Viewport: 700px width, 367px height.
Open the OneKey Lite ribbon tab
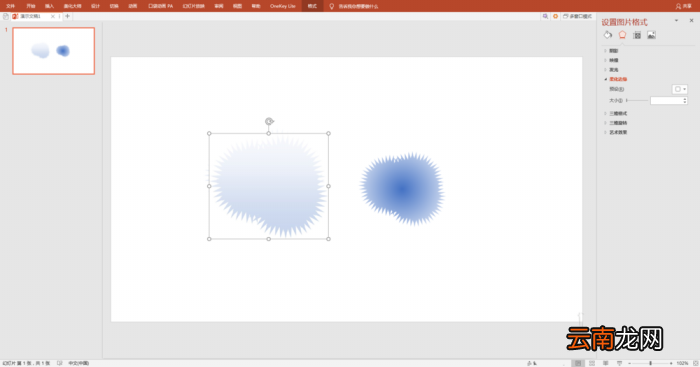[x=283, y=6]
